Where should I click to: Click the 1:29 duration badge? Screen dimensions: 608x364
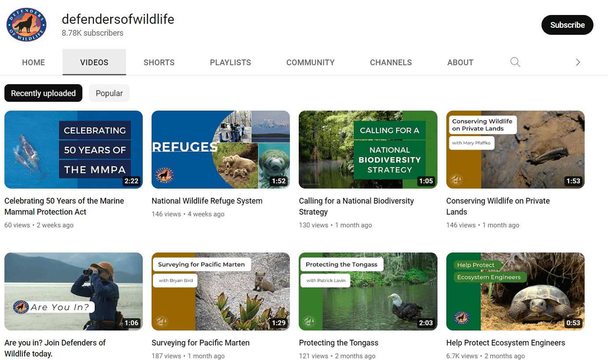(x=278, y=323)
